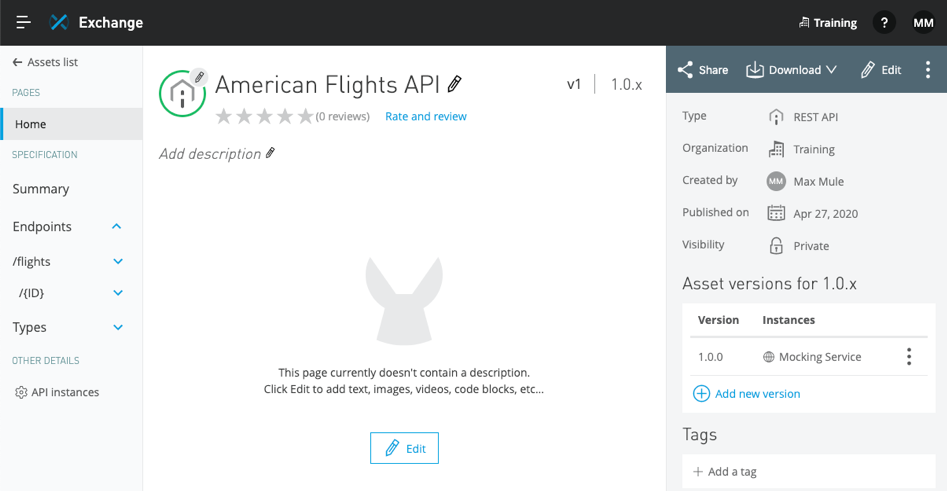Rate with the fourth star
Screen dimensions: 947x491
tap(285, 116)
